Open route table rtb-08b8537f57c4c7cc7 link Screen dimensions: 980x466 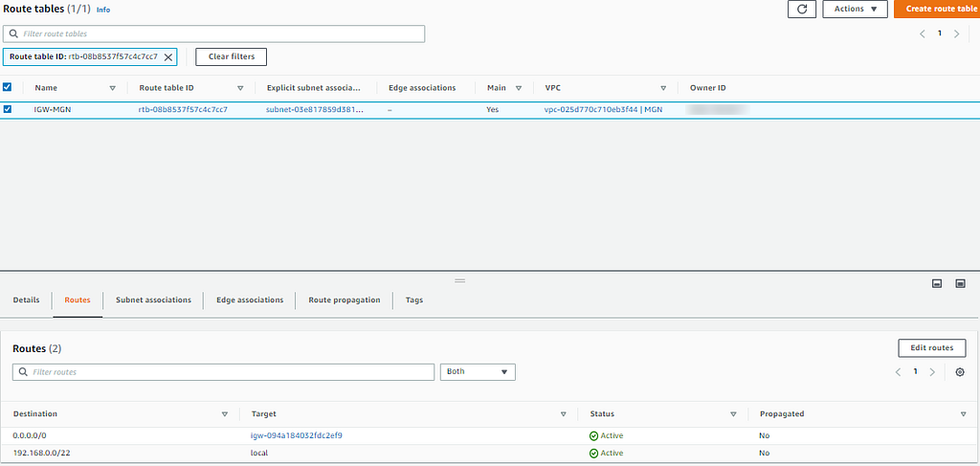tap(183, 109)
